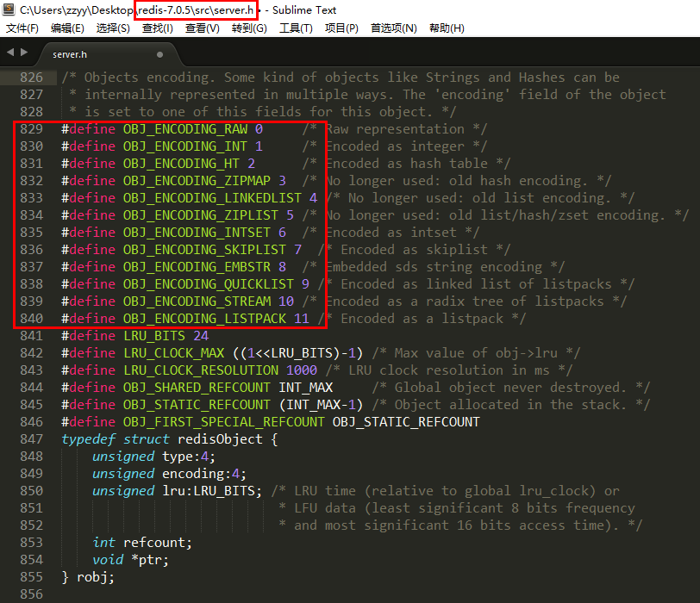Click on OBJ_ENCODING_RAW identifier

point(185,129)
